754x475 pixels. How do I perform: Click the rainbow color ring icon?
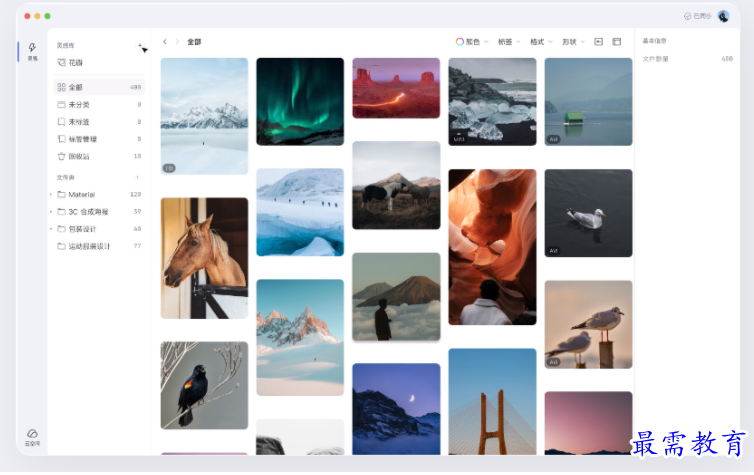[460, 42]
